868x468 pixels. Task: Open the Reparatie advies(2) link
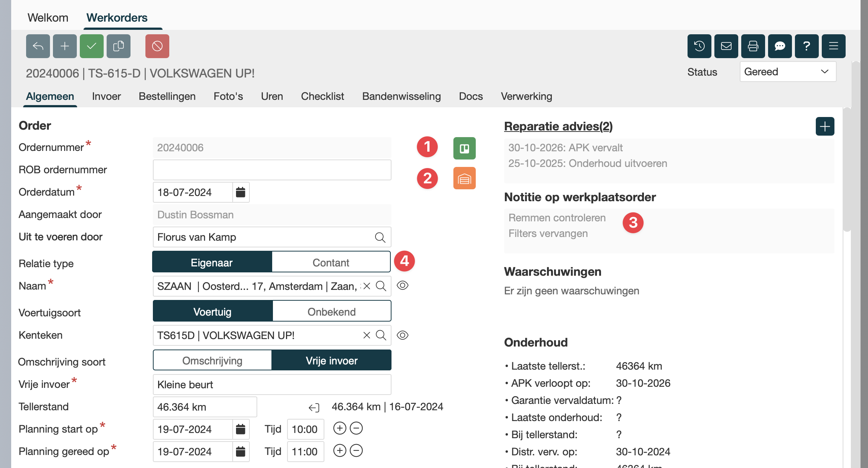pyautogui.click(x=558, y=126)
